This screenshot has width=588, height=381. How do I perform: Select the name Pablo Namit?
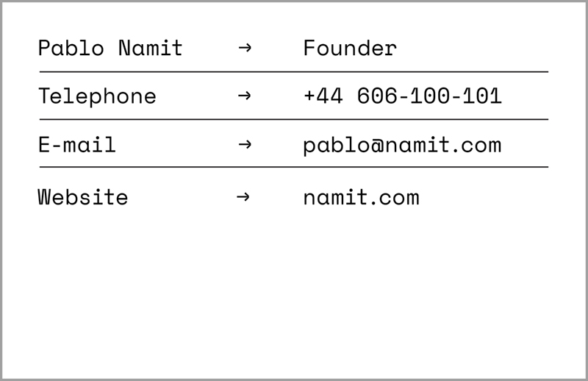pos(110,49)
